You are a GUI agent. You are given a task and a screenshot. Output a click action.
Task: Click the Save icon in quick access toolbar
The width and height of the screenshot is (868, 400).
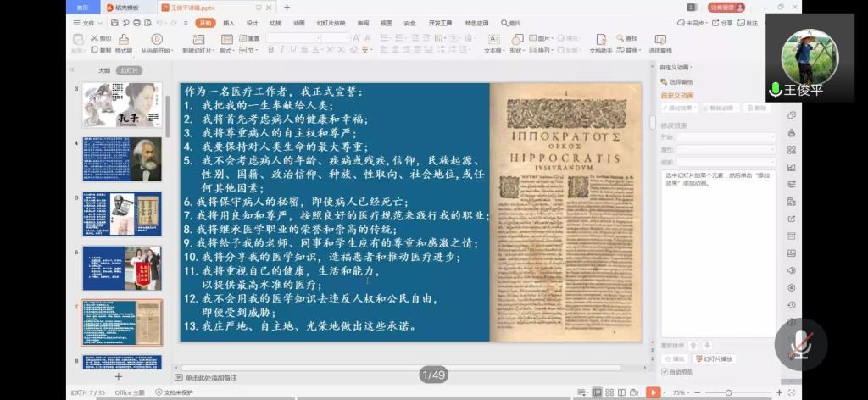pyautogui.click(x=114, y=23)
